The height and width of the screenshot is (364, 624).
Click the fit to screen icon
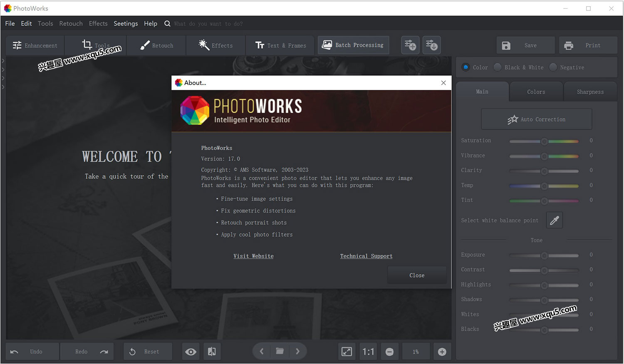coord(347,352)
